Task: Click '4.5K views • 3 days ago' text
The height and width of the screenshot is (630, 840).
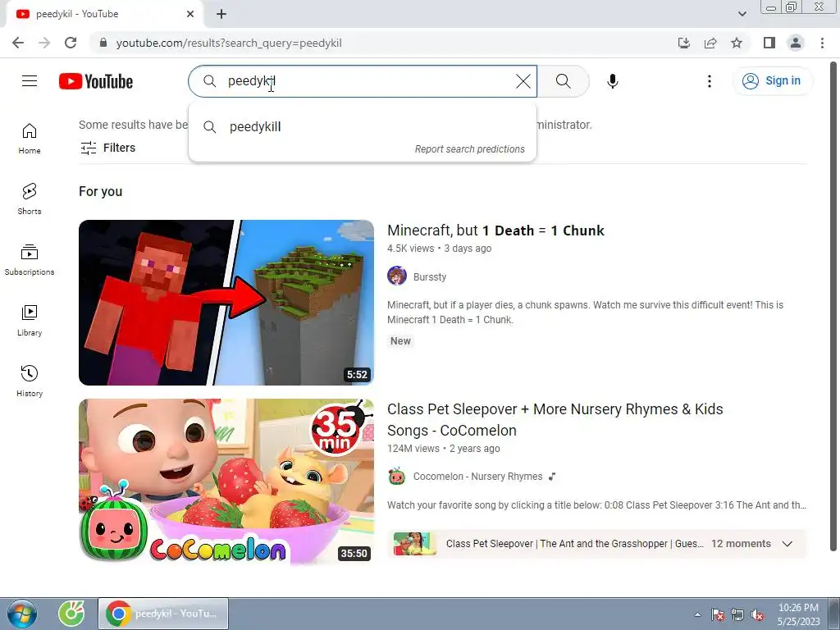Action: 440,249
